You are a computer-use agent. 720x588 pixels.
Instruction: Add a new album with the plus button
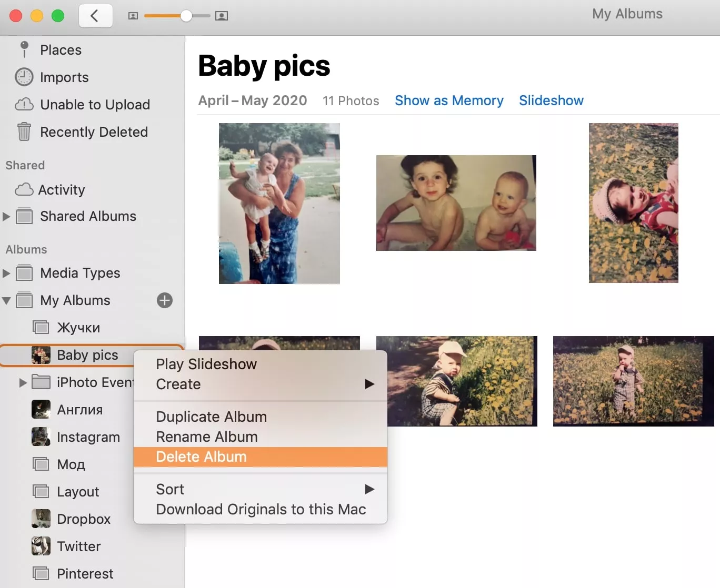[x=165, y=300]
